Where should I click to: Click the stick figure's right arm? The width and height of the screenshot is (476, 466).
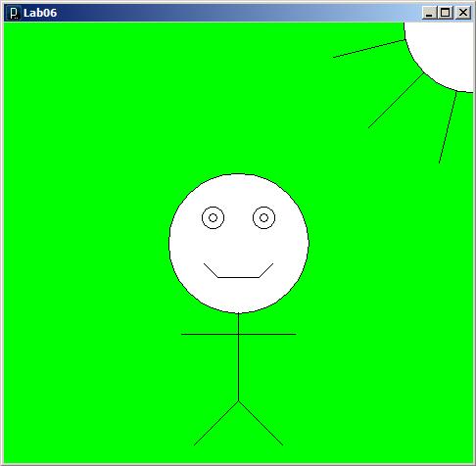coord(267,334)
